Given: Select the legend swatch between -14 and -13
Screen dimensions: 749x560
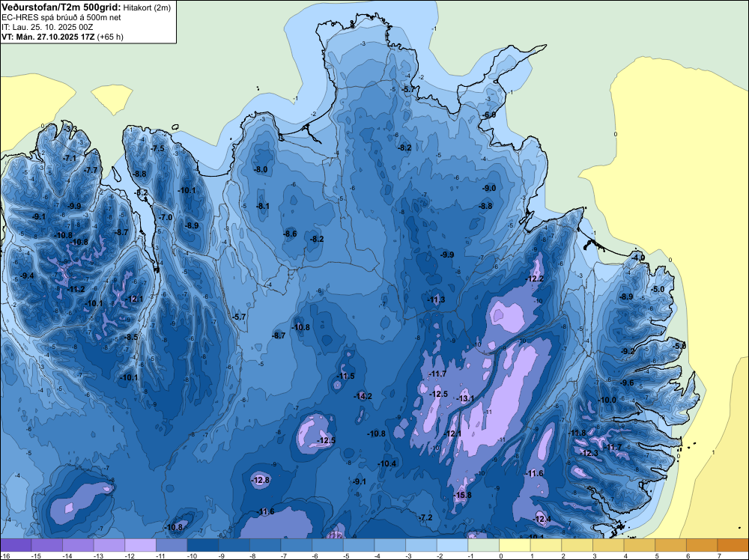Looking at the screenshot, I should pos(78,545).
